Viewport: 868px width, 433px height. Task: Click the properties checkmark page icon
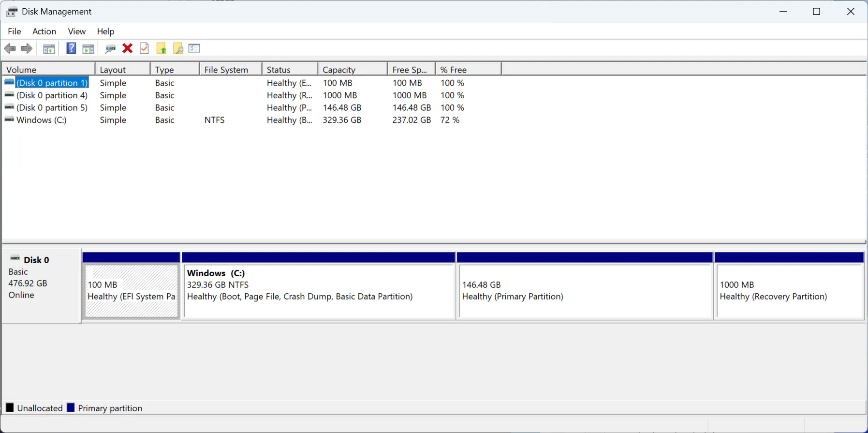click(x=144, y=48)
